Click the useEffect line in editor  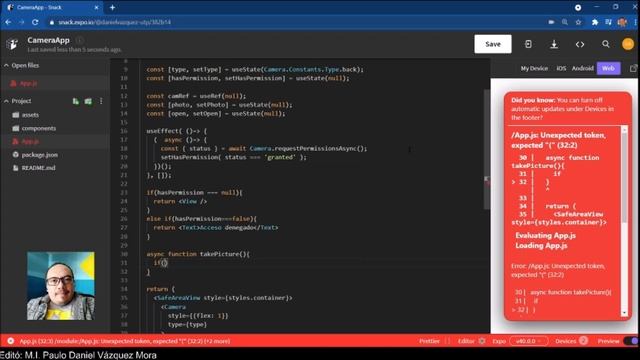pyautogui.click(x=176, y=131)
